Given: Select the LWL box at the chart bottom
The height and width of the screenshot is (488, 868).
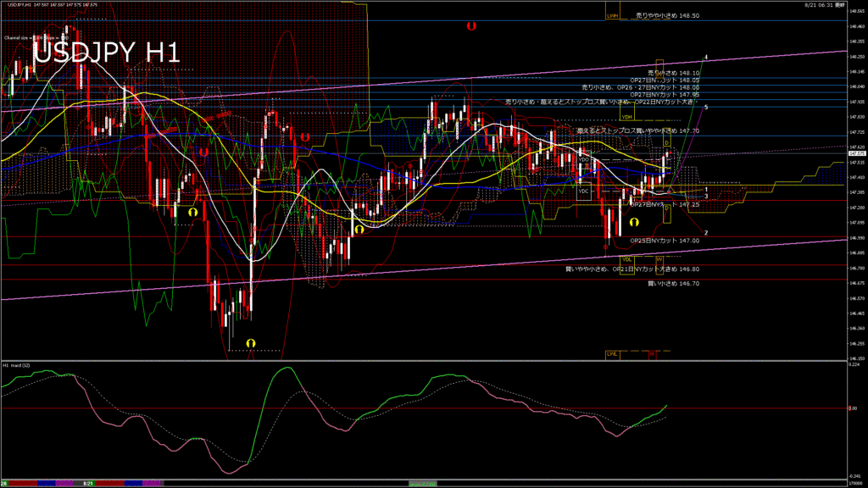Looking at the screenshot, I should pyautogui.click(x=612, y=353).
